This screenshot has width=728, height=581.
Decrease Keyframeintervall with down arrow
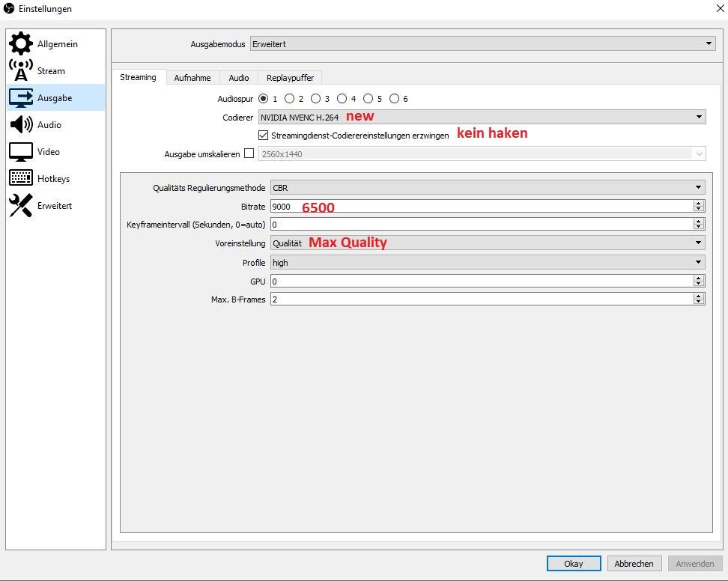(x=698, y=227)
